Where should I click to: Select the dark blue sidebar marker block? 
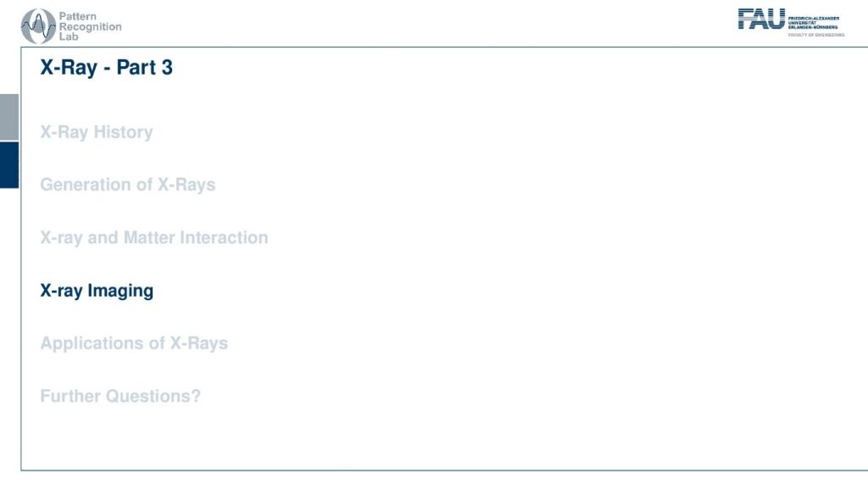(9, 165)
